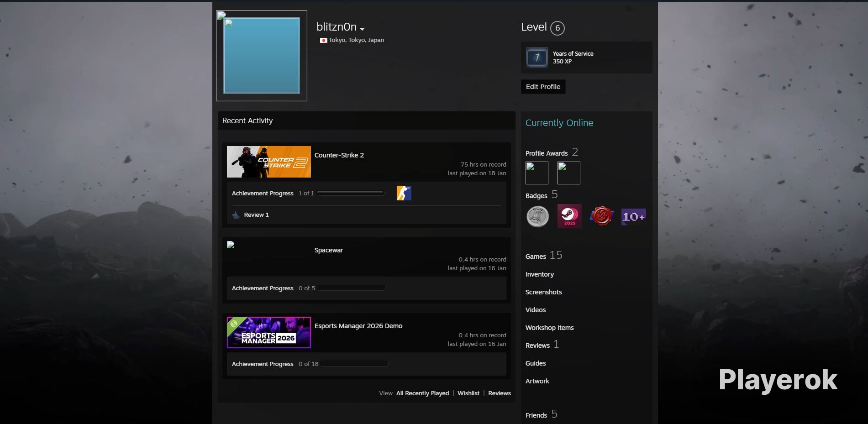Open the Profile Awards 2 heading

552,152
